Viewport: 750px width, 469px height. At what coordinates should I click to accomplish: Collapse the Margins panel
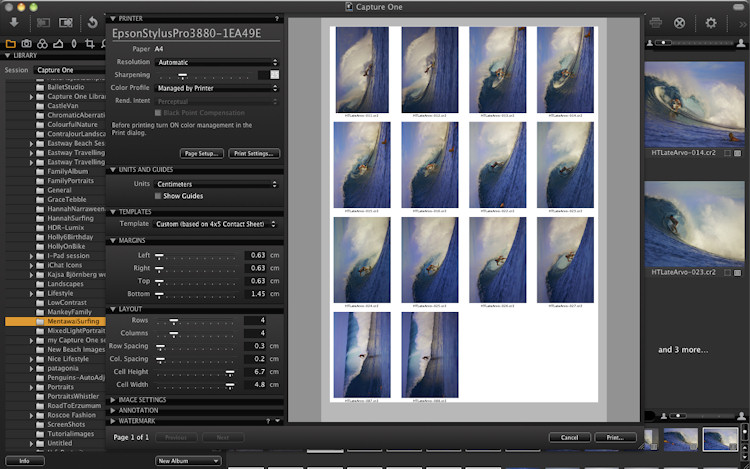point(113,240)
